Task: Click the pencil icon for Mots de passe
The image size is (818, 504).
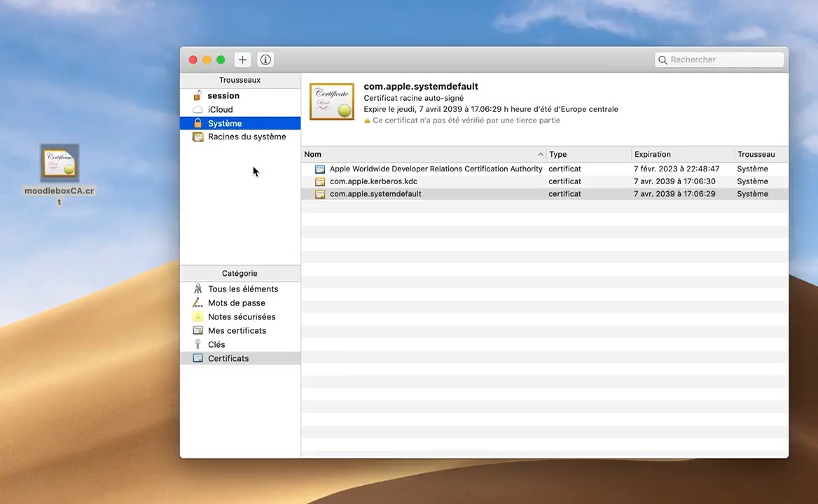Action: (197, 303)
